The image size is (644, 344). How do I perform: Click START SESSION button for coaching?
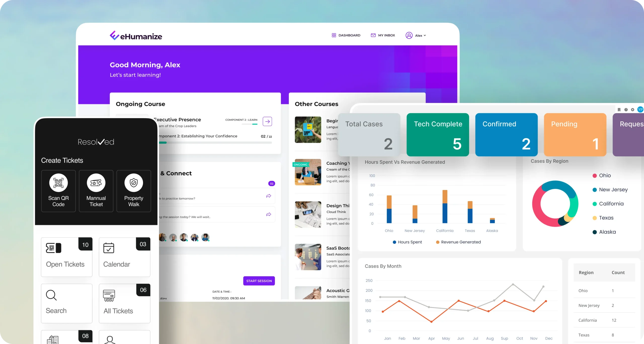tap(259, 281)
